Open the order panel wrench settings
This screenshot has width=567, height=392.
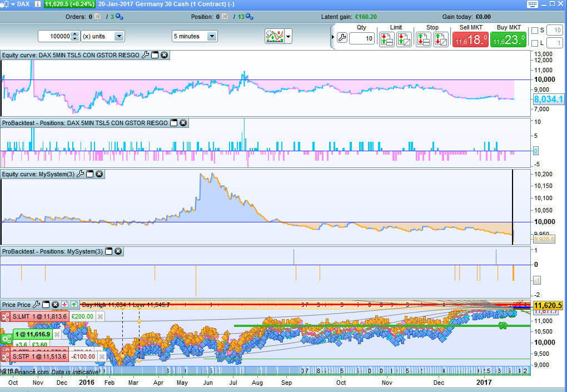click(342, 38)
